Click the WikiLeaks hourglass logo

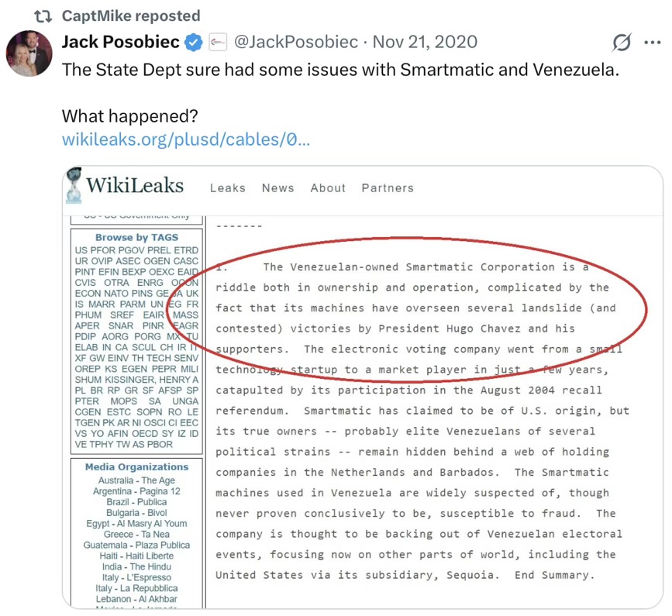point(74,186)
